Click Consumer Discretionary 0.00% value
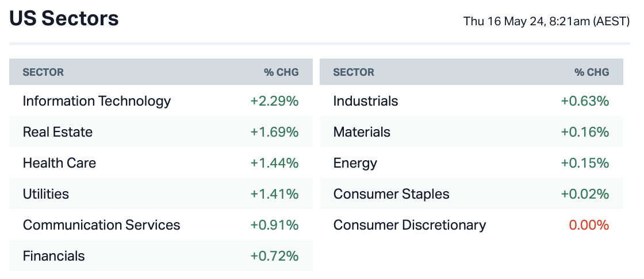The width and height of the screenshot is (644, 279). point(589,225)
